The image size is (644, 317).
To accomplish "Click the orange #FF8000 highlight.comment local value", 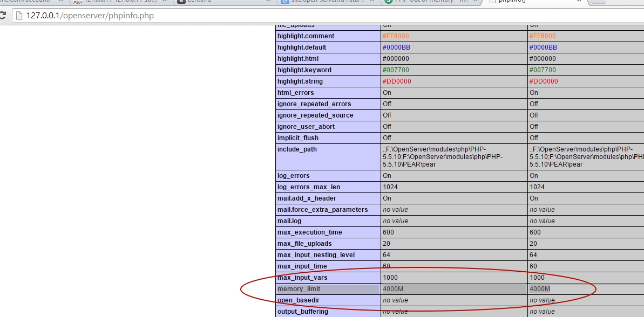I will tap(396, 36).
